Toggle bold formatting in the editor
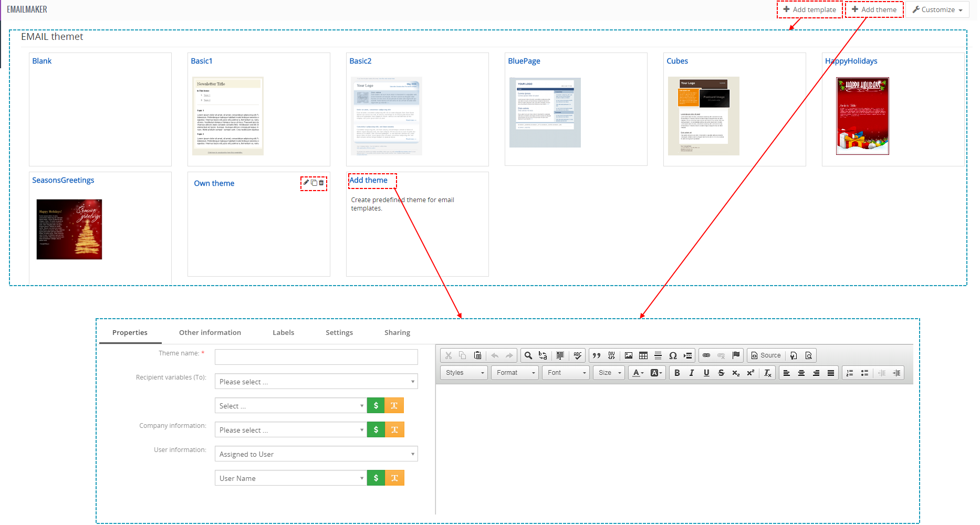This screenshot has height=525, width=980. [x=677, y=373]
